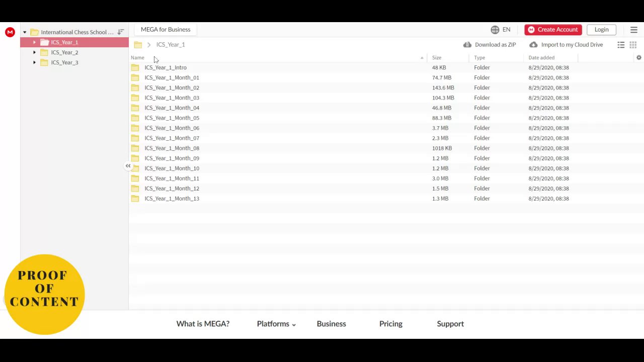The width and height of the screenshot is (644, 362).
Task: Open the Business footer link
Action: (x=331, y=324)
